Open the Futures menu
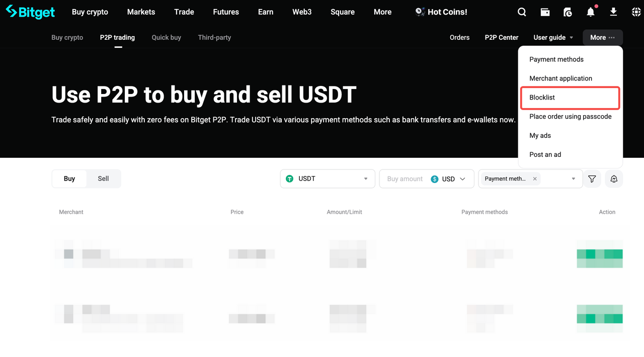The image size is (644, 357). coord(226,12)
